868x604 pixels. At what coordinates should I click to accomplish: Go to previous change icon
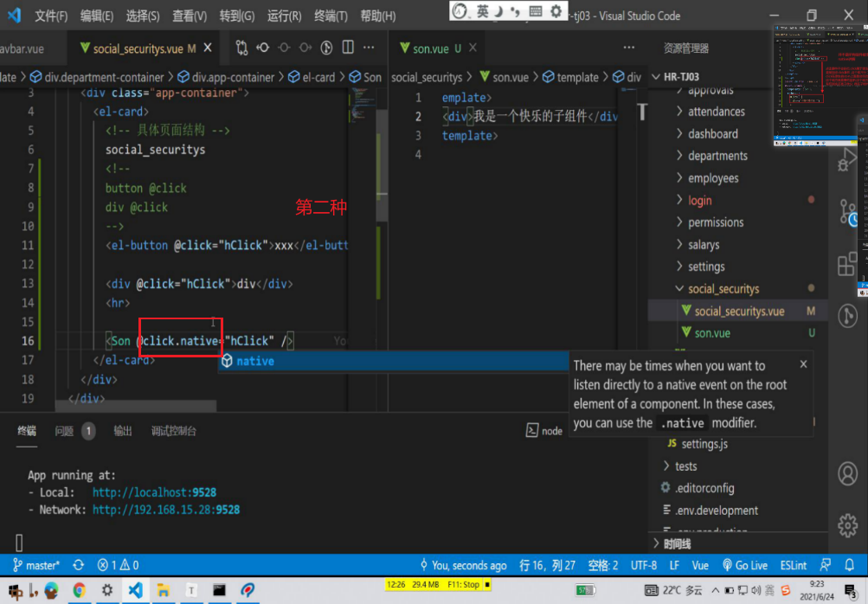point(263,48)
